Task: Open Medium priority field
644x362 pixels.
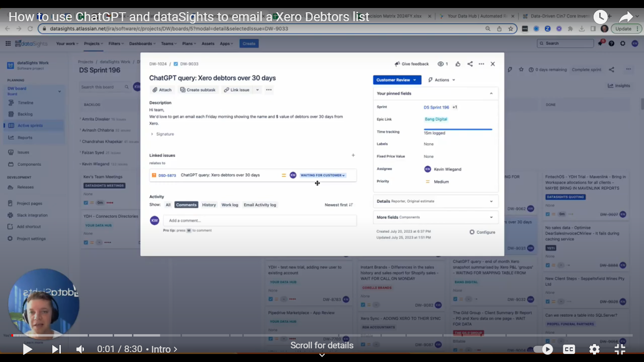Action: [x=437, y=181]
